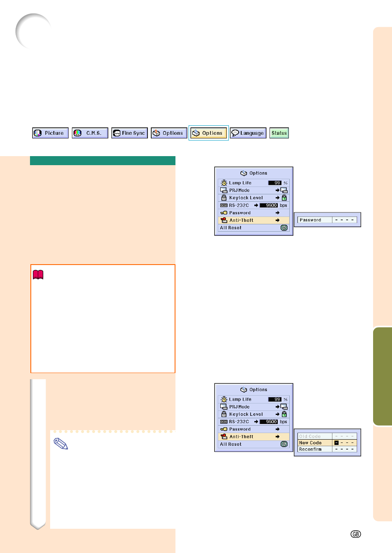Click the Password row arrow in the upper Options menu
Image resolution: width=392 pixels, height=553 pixels.
click(277, 213)
